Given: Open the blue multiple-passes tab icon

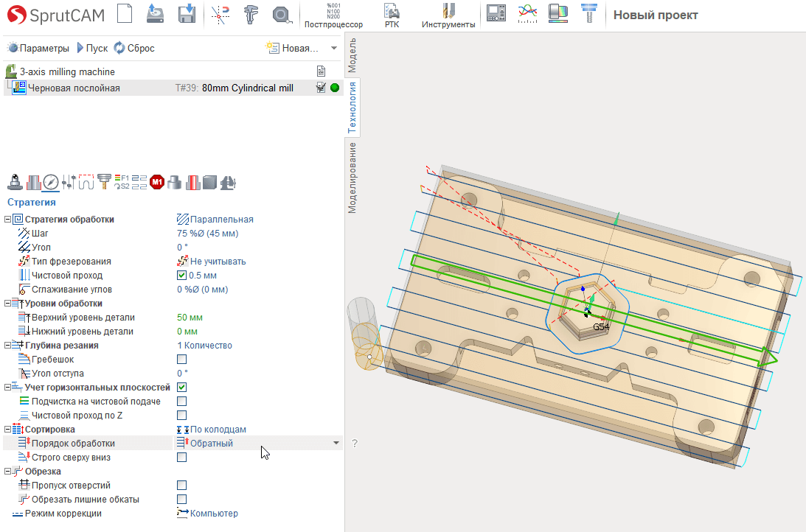Looking at the screenshot, I should [139, 182].
